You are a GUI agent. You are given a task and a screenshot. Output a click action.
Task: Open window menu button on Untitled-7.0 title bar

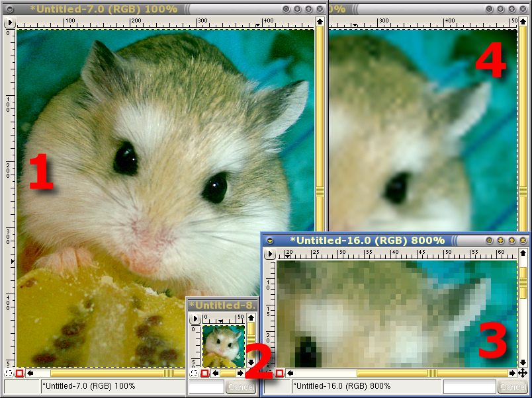point(10,9)
